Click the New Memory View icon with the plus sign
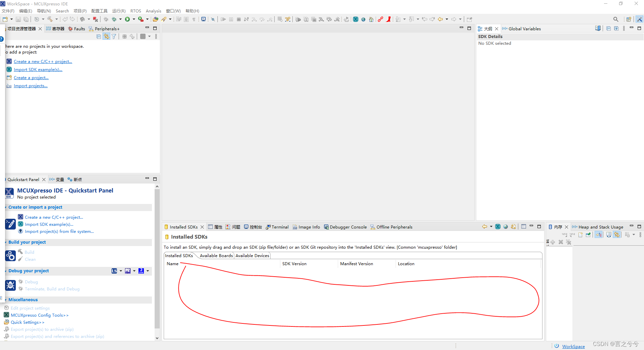The width and height of the screenshot is (644, 350). point(580,235)
